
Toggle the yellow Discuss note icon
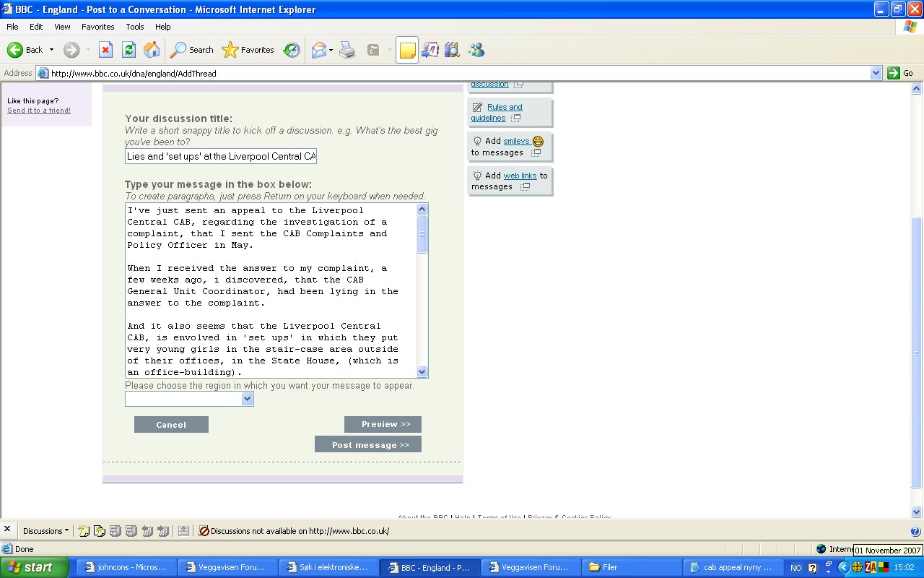(407, 50)
